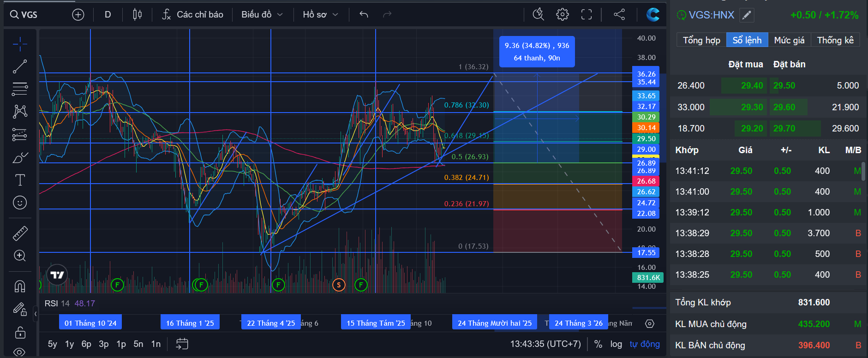Toggle stay-in-drawing-mode pencil lock

pyautogui.click(x=20, y=309)
